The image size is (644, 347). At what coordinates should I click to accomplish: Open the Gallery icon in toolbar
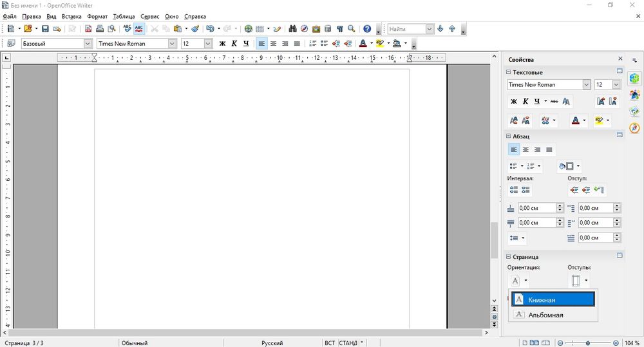(x=316, y=29)
